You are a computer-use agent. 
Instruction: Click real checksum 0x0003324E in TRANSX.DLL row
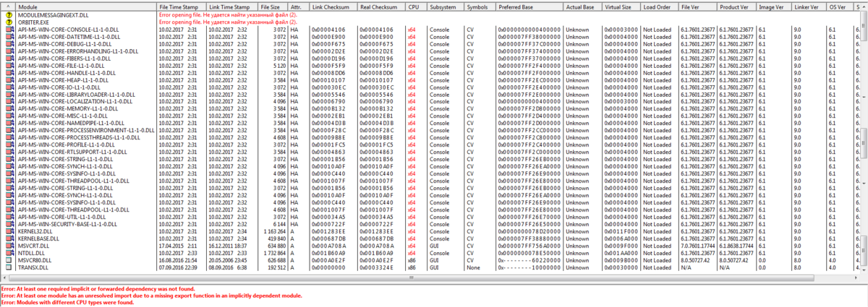pos(376,267)
